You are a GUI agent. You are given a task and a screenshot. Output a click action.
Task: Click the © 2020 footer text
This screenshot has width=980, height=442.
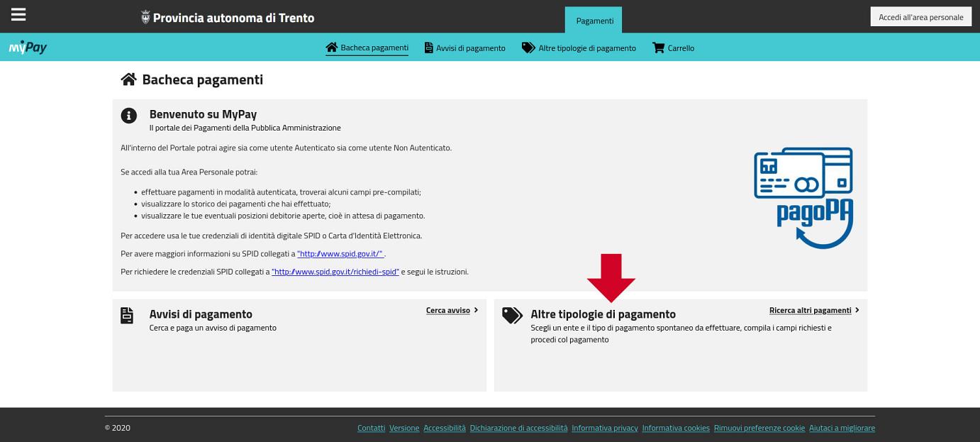click(x=118, y=428)
